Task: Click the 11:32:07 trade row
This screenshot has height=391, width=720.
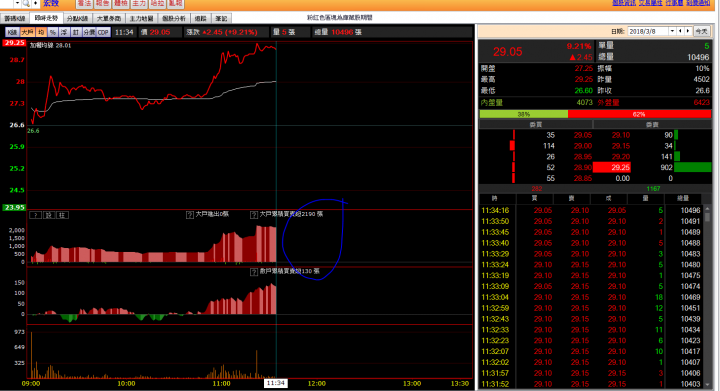Action: (591, 351)
